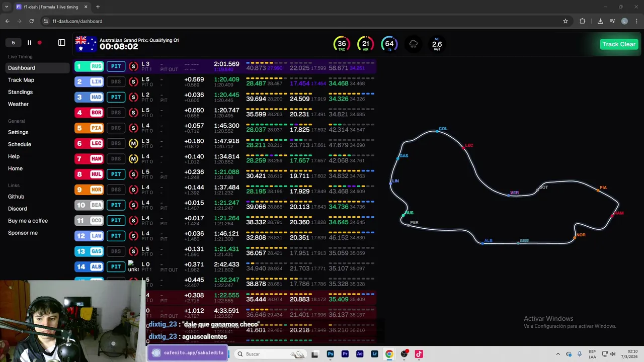Open Weather in the sidebar
The image size is (644, 362).
click(18, 104)
